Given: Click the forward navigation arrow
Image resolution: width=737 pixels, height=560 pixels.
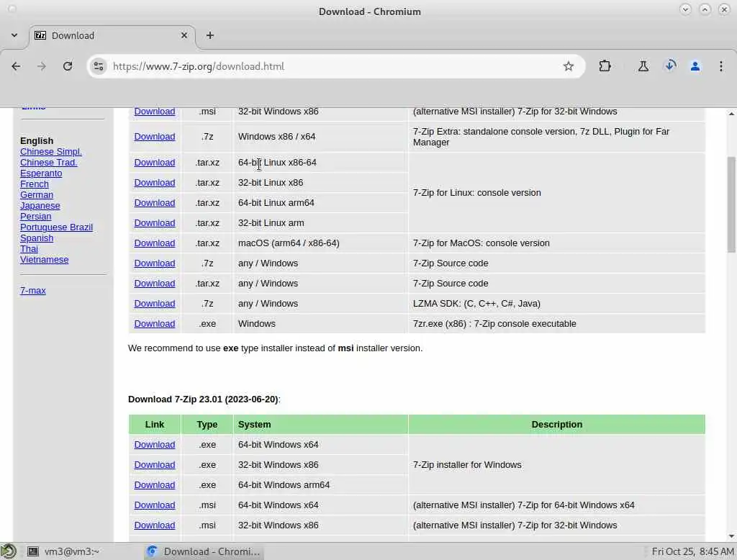Looking at the screenshot, I should (42, 66).
